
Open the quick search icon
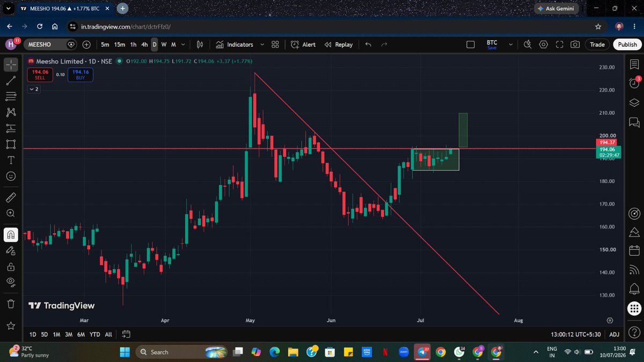pyautogui.click(x=528, y=45)
